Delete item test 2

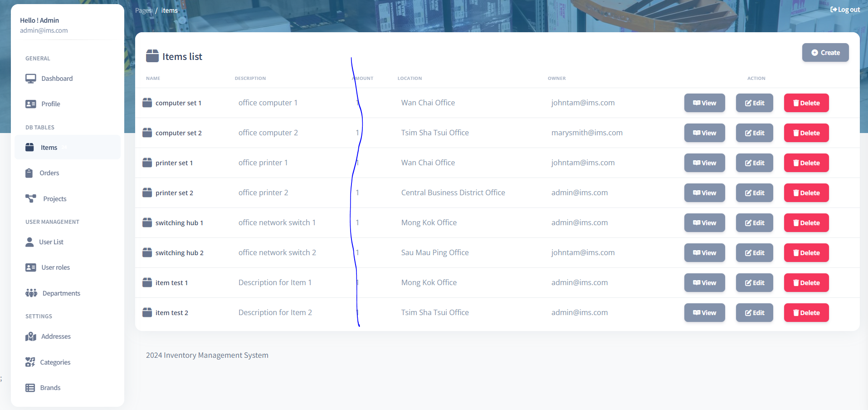(x=806, y=313)
